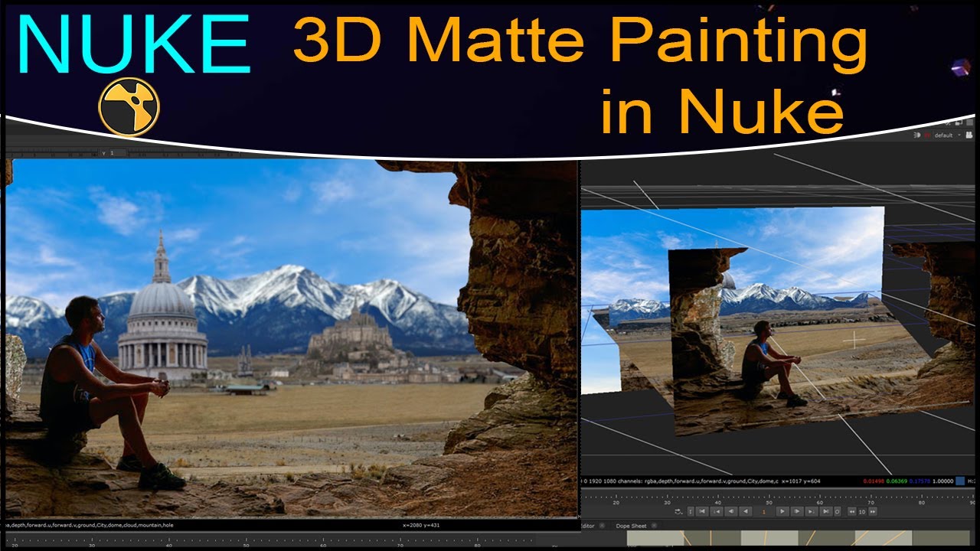Click the blue sampled color swatch

960,481
